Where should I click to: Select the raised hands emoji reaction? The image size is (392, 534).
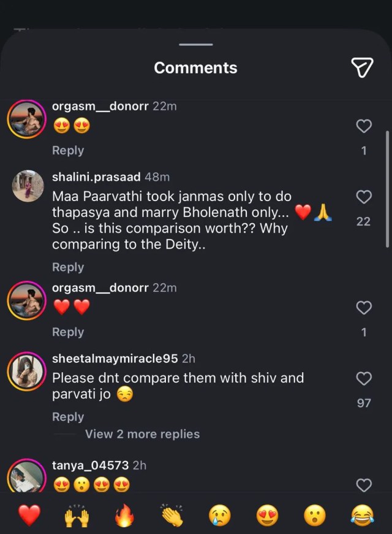pos(77,515)
